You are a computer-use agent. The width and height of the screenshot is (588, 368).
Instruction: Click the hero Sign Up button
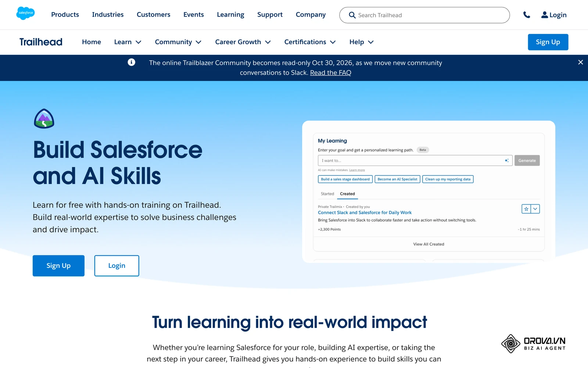point(58,266)
